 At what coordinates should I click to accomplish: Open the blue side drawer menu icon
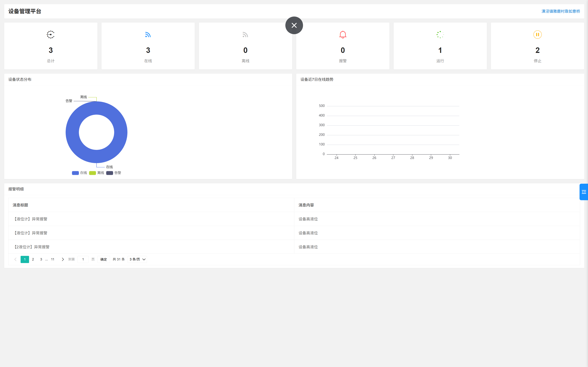tap(584, 192)
